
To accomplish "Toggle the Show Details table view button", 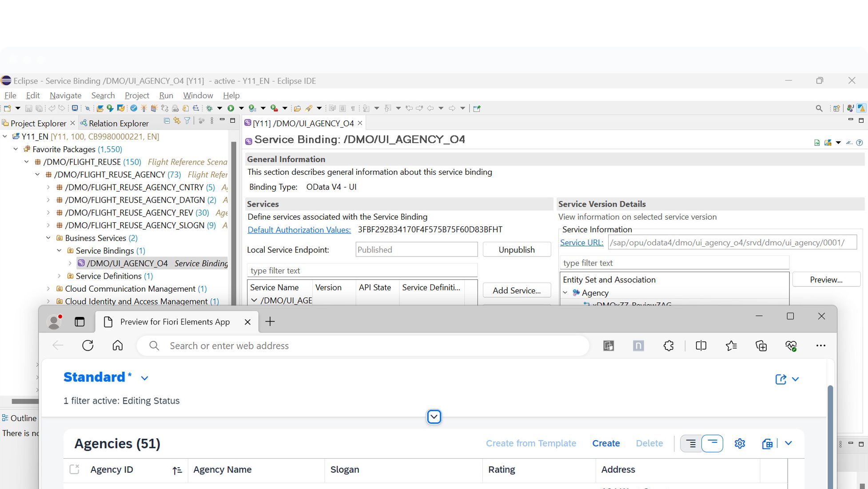I will 691,444.
